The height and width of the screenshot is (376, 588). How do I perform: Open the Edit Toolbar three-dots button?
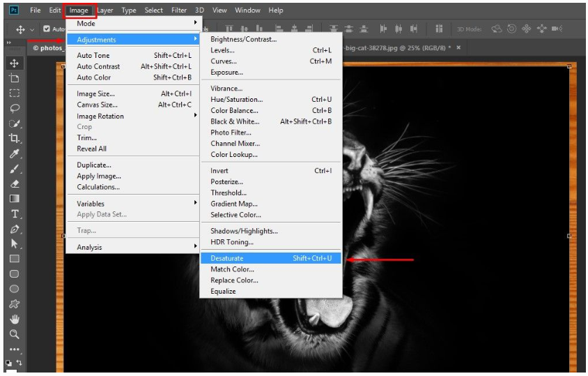[14, 349]
